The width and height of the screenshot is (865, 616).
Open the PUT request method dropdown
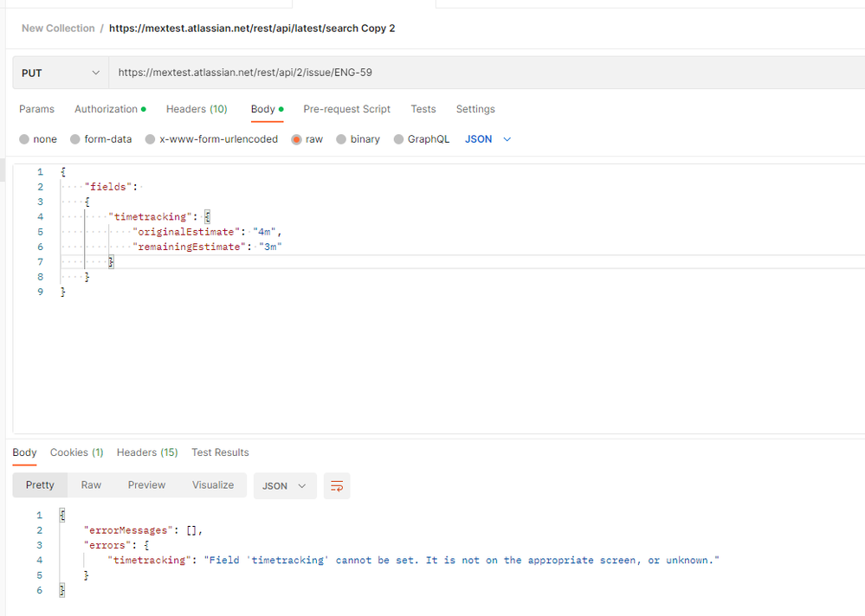pos(60,72)
